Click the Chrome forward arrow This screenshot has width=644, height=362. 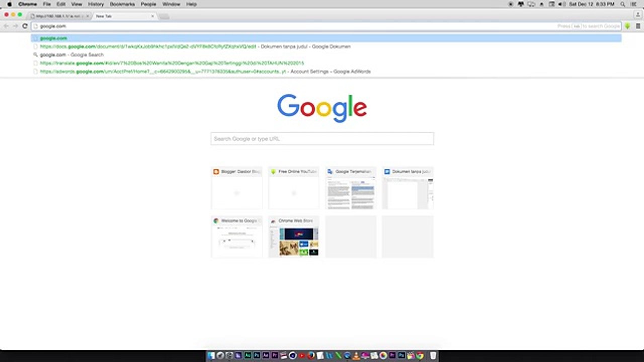(x=15, y=26)
